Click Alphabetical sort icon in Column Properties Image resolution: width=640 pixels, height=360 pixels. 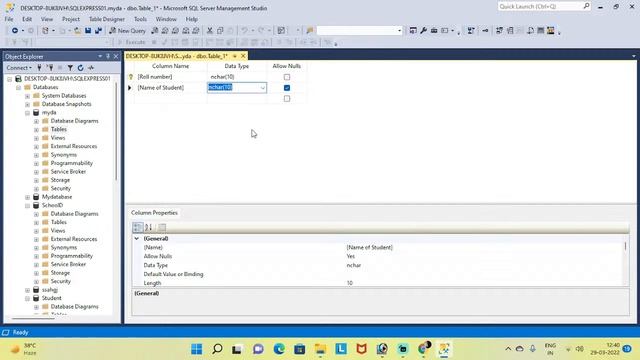[149, 227]
